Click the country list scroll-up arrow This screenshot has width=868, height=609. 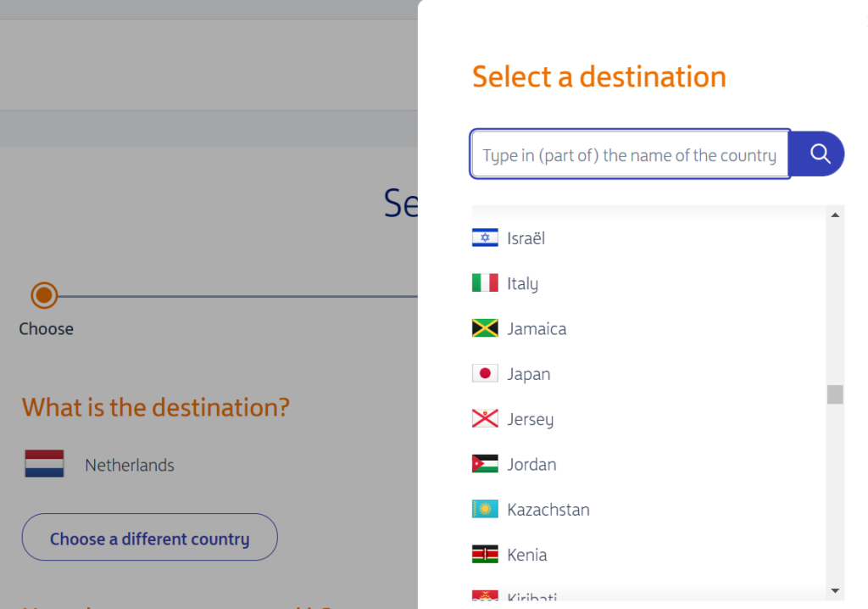point(835,215)
